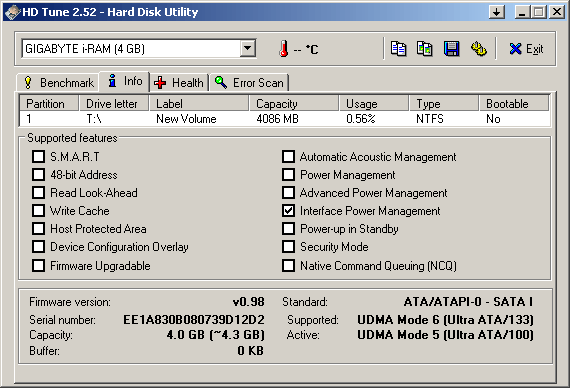Click the copy screenshot to clipboard icon
The image size is (570, 388).
pyautogui.click(x=425, y=48)
